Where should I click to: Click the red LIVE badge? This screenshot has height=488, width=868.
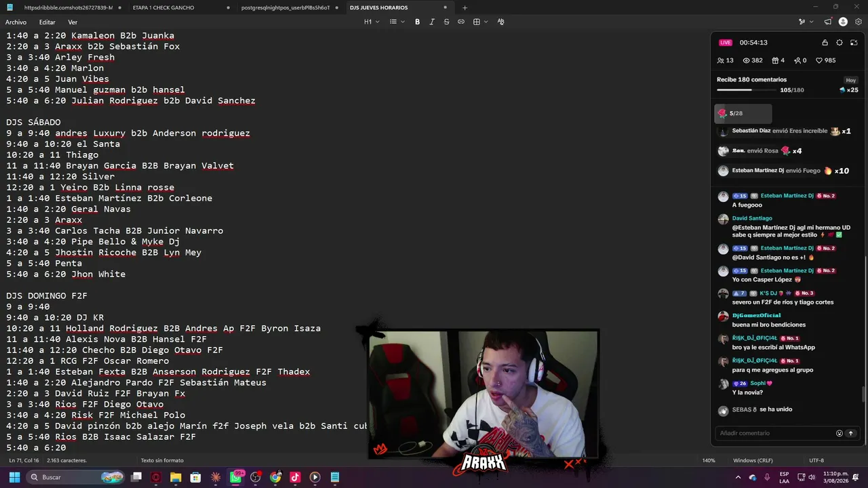(x=726, y=43)
